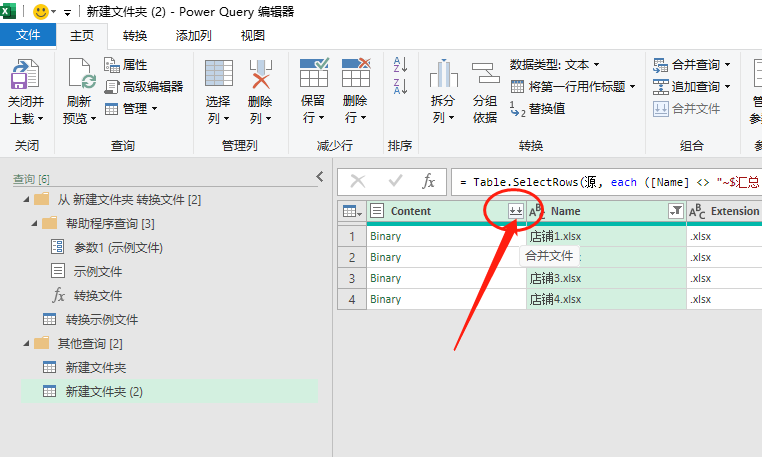Switch to the Home (主页) tab
Image resolution: width=762 pixels, height=457 pixels.
[82, 35]
